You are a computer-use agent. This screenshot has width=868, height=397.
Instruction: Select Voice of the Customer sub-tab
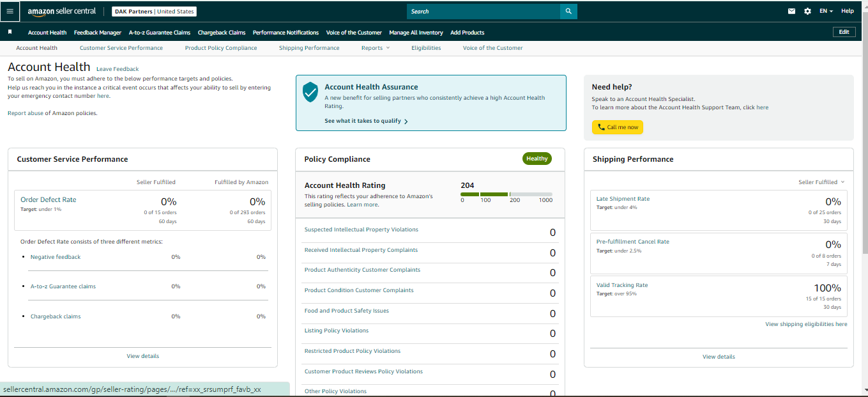point(492,48)
